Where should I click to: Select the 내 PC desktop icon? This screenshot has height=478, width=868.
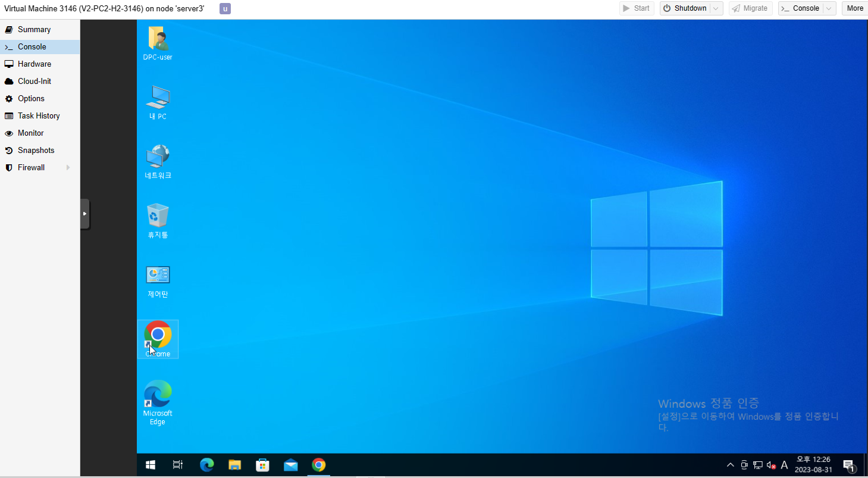click(x=158, y=102)
